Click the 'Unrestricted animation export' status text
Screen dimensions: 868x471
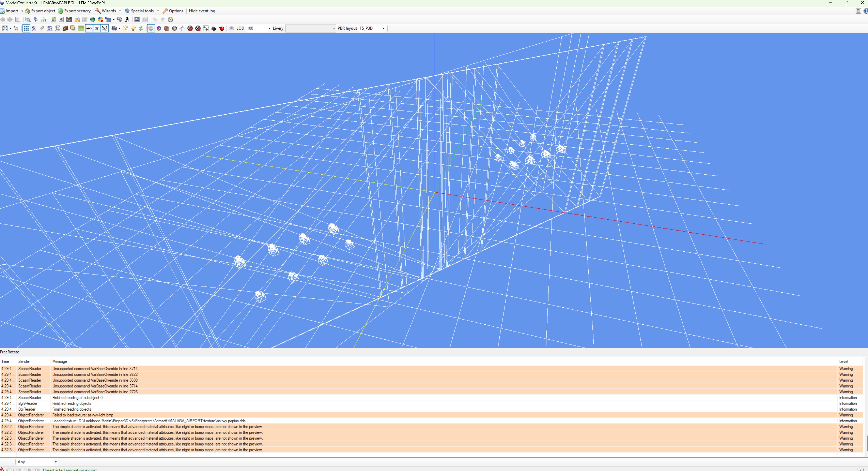[70, 469]
